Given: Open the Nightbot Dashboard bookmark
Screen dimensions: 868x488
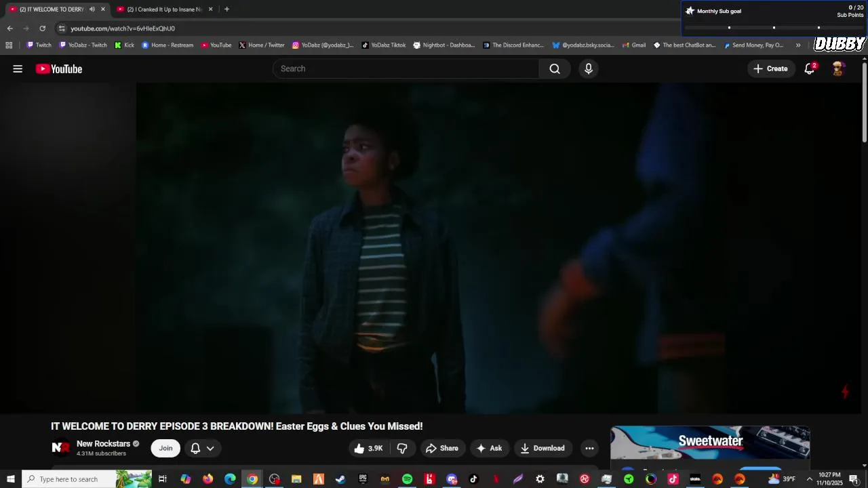Looking at the screenshot, I should [x=444, y=45].
